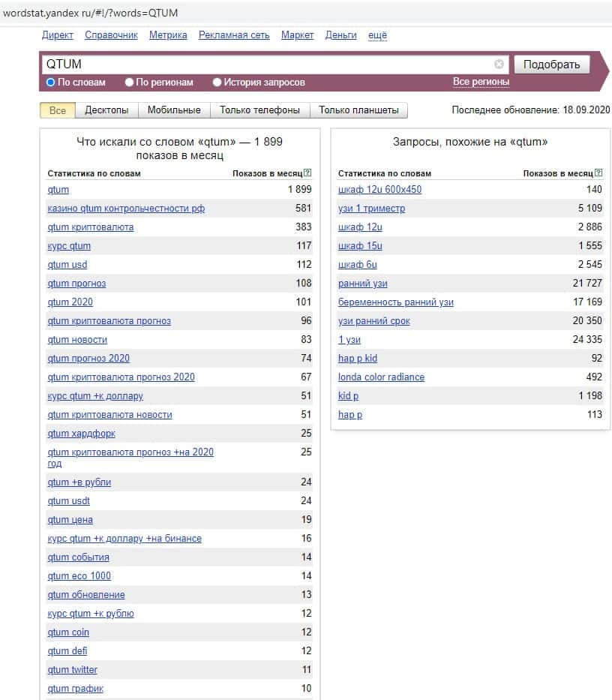
Task: Expand the «ещё» services menu
Action: point(377,35)
